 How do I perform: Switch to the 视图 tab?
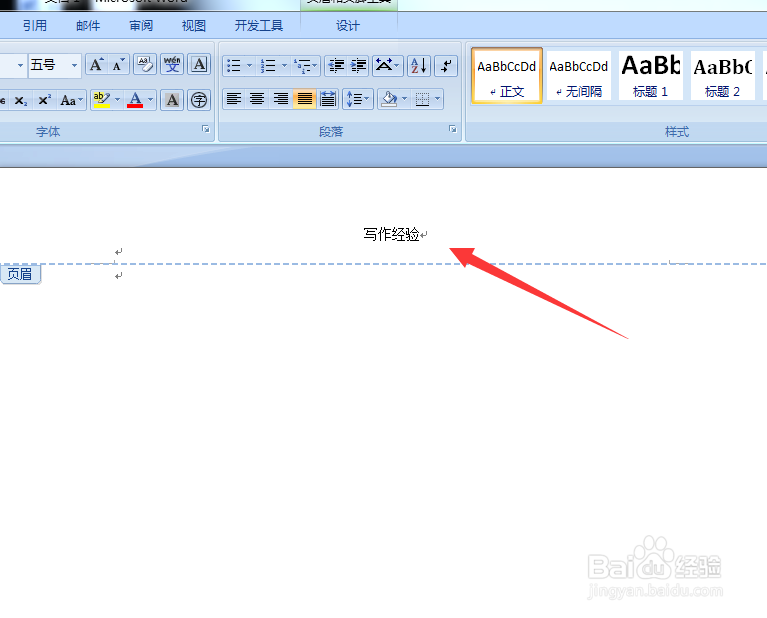pyautogui.click(x=194, y=25)
